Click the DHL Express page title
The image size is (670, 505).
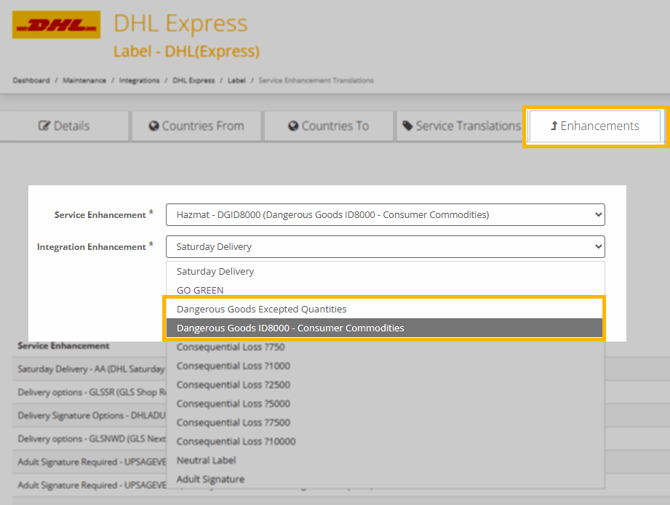click(x=180, y=23)
